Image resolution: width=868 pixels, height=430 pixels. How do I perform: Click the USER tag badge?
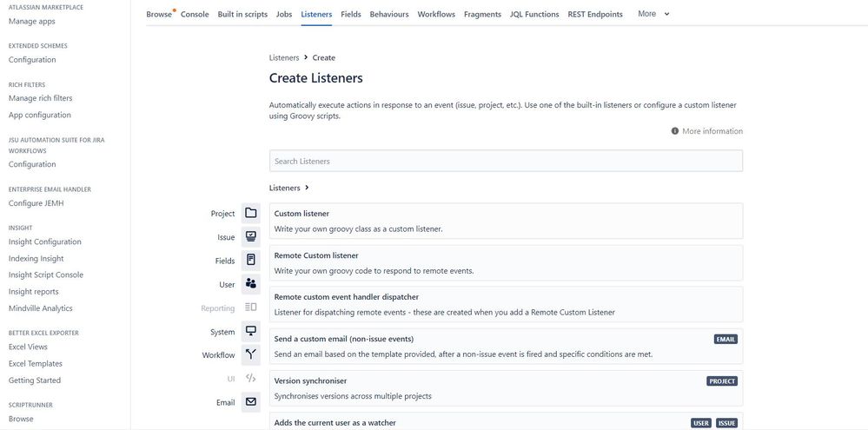tap(701, 423)
